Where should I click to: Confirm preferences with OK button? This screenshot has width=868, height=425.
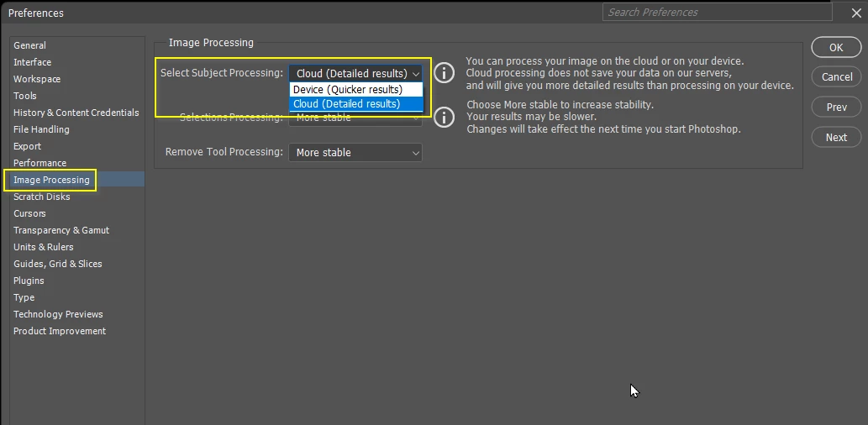[836, 48]
